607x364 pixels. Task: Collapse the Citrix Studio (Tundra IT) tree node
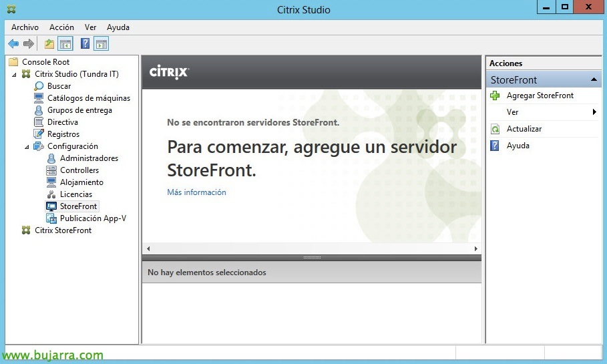click(x=14, y=74)
